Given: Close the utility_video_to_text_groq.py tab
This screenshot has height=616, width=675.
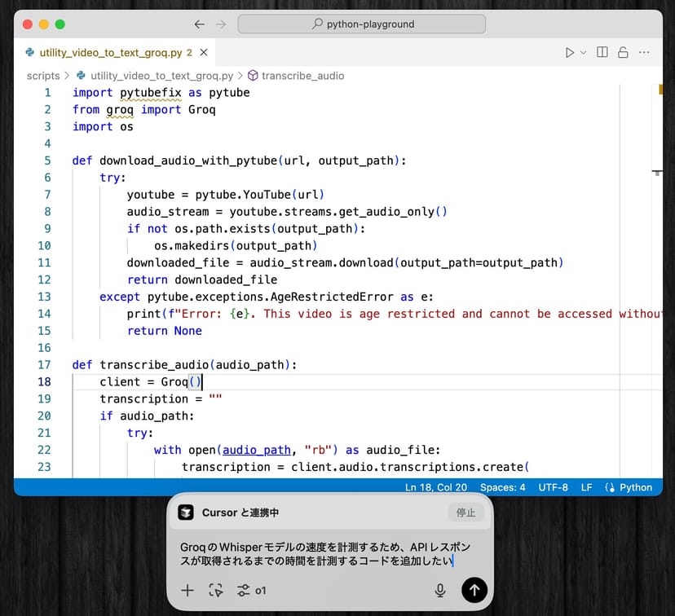Looking at the screenshot, I should point(204,53).
